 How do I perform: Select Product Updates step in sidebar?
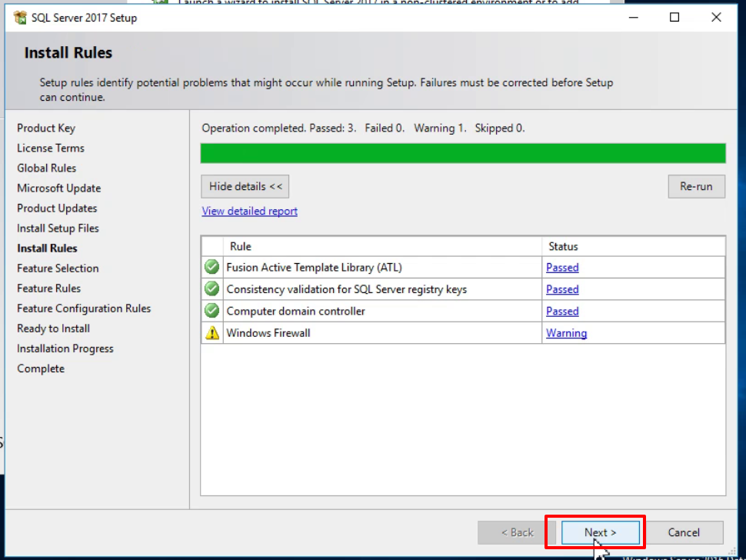coord(57,208)
